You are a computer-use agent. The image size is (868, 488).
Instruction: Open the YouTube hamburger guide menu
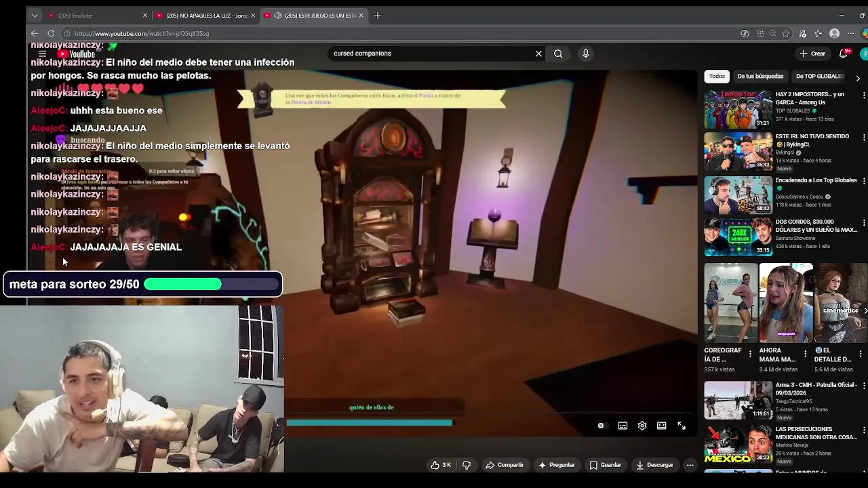(42, 54)
